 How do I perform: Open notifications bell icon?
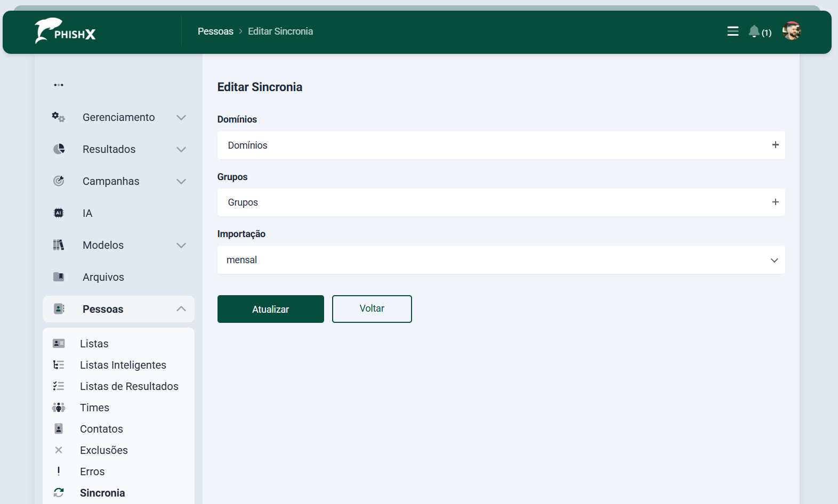pyautogui.click(x=754, y=31)
